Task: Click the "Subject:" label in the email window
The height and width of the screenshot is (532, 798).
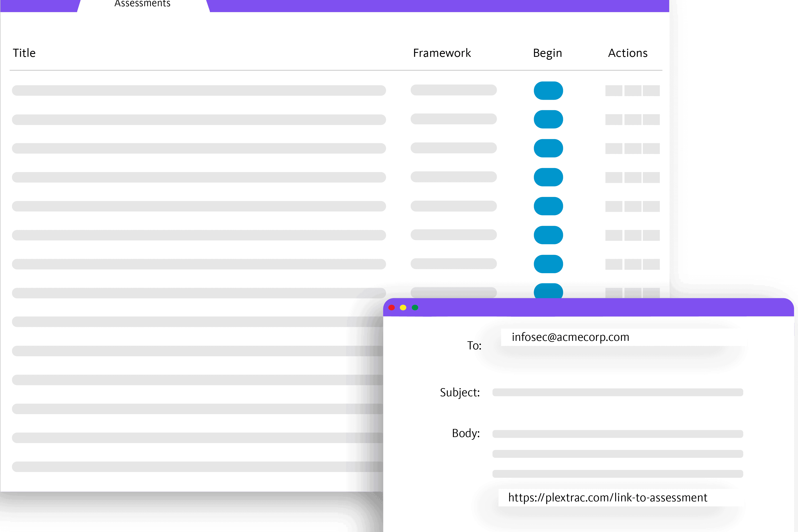Action: [x=460, y=393]
